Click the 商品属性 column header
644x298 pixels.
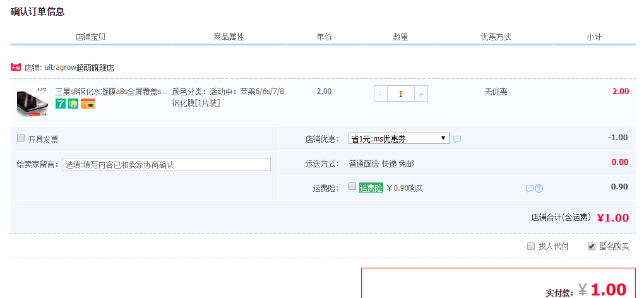point(229,37)
